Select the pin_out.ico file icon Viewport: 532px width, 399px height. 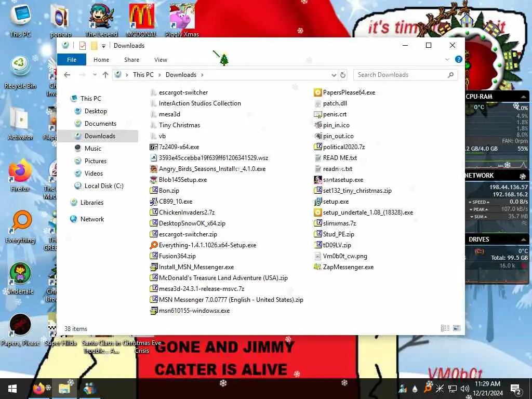pyautogui.click(x=317, y=136)
